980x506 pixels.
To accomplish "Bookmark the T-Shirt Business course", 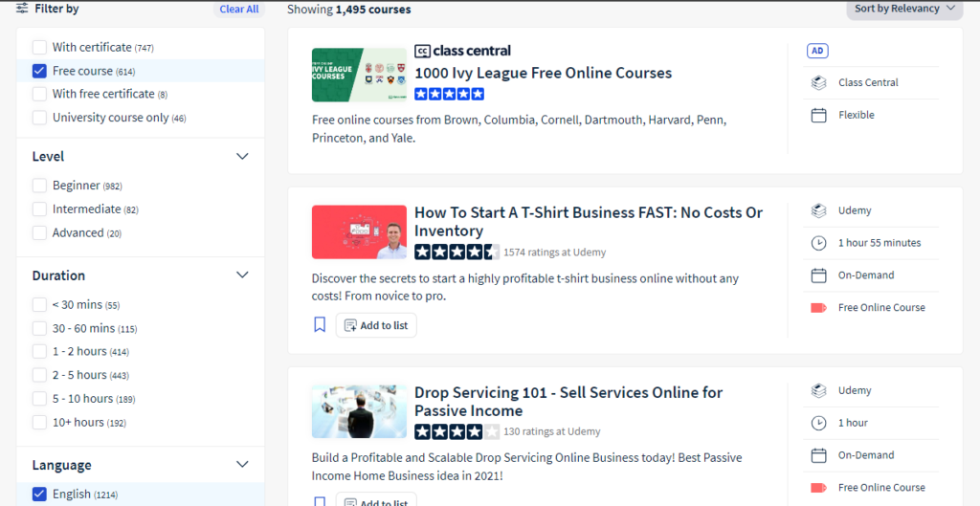I will pyautogui.click(x=320, y=325).
